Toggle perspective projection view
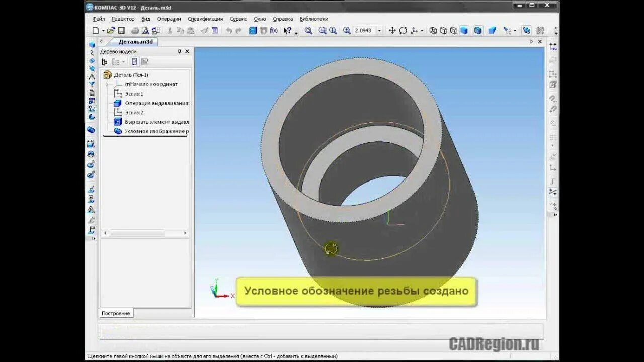The image size is (644, 362). 492,31
